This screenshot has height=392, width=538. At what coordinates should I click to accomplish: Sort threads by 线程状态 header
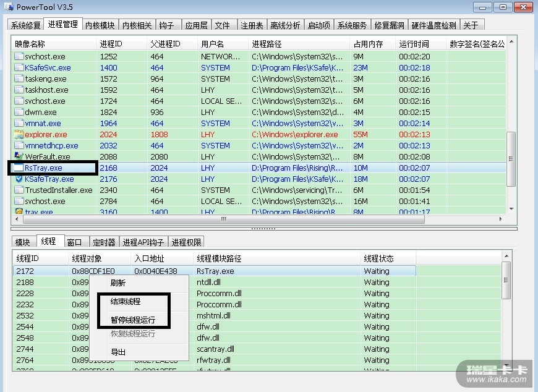(x=388, y=258)
